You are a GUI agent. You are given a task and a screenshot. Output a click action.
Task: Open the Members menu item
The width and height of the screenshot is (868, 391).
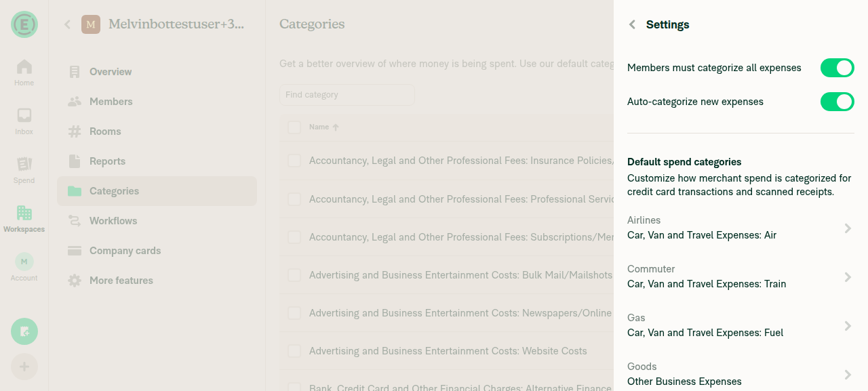click(157, 102)
